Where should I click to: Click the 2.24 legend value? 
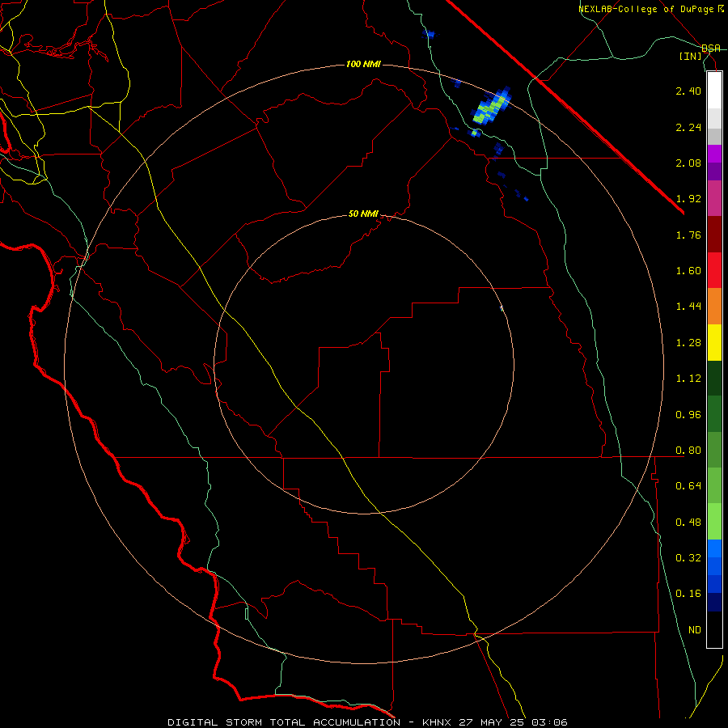[688, 127]
